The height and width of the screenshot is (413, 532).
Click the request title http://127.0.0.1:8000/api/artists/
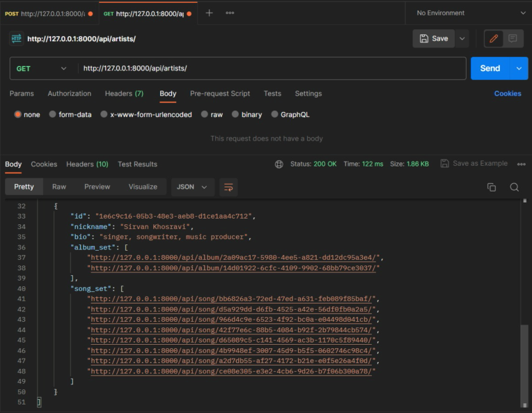81,39
